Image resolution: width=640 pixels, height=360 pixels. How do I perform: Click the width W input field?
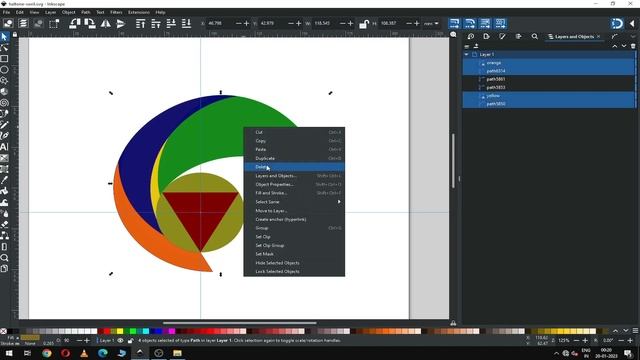pyautogui.click(x=326, y=23)
